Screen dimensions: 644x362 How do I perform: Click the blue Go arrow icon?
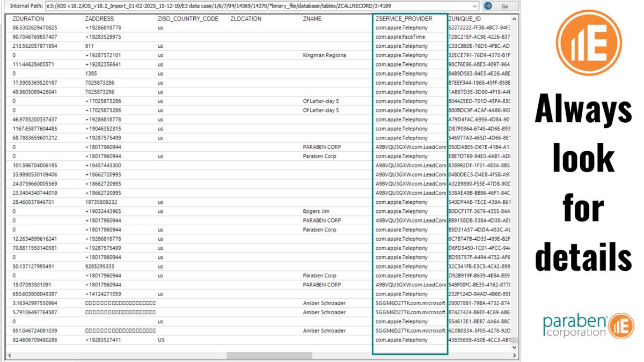point(489,6)
